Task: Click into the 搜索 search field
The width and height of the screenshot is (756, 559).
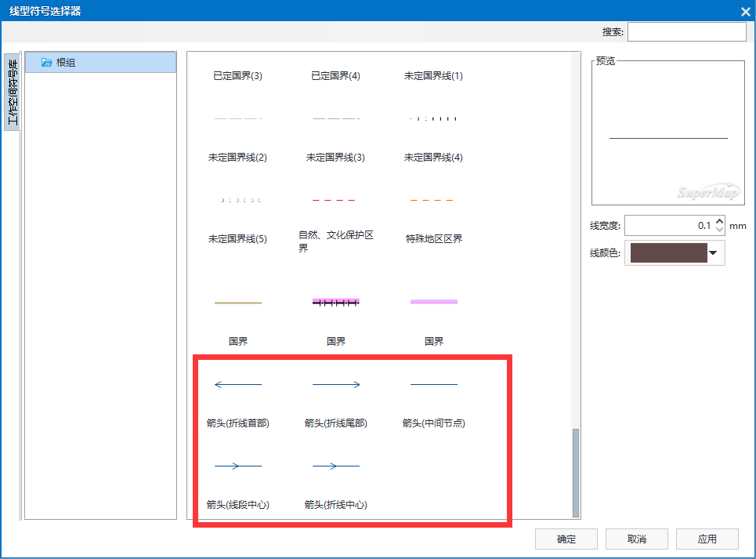Action: [x=686, y=32]
